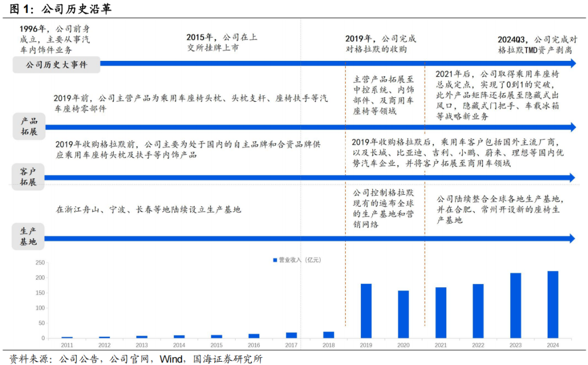Click the 2015年 上交所挂牌上市 note
The image size is (588, 365).
coord(222,42)
